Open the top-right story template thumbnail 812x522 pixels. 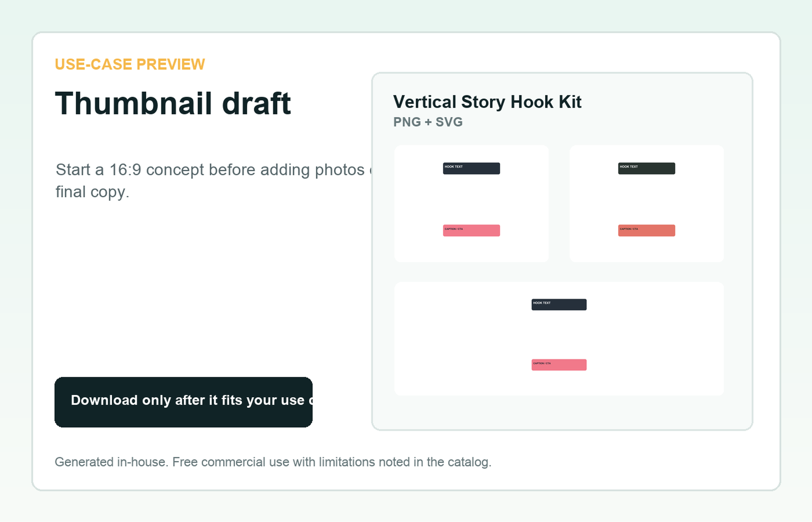pyautogui.click(x=647, y=203)
